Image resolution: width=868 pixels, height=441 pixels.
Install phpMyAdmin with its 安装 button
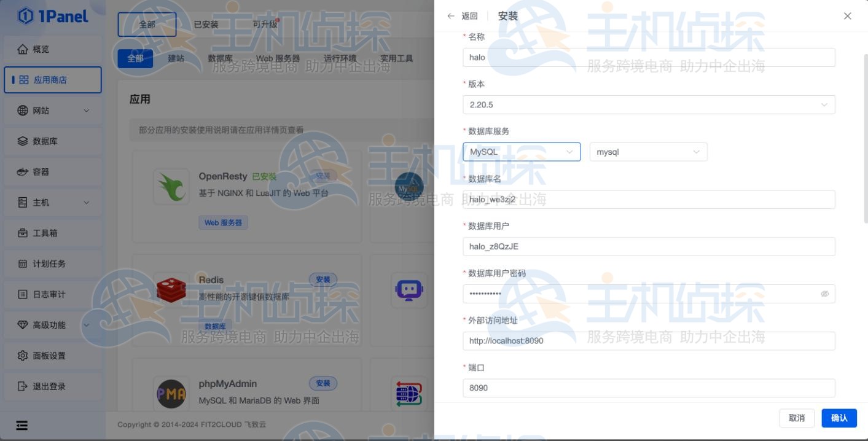pyautogui.click(x=323, y=384)
